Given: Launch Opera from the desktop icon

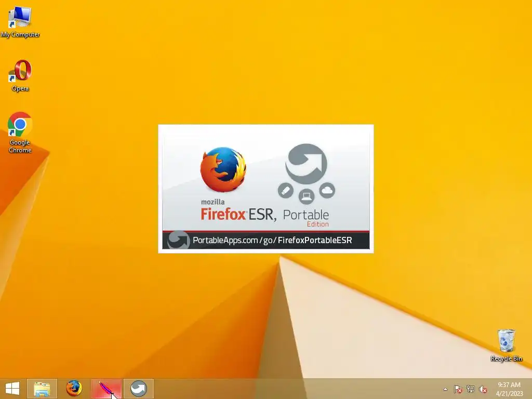Looking at the screenshot, I should [x=20, y=75].
